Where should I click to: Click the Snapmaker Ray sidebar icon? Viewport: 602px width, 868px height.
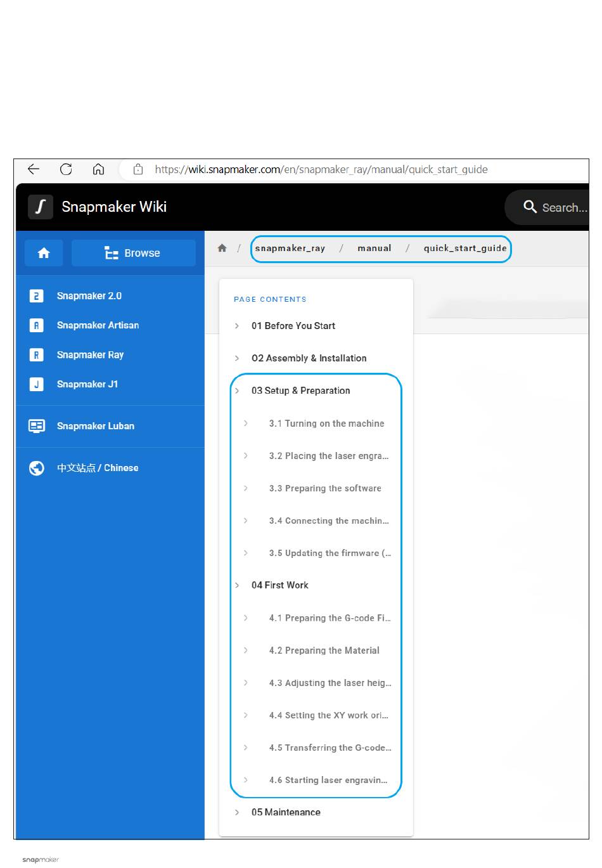click(37, 355)
